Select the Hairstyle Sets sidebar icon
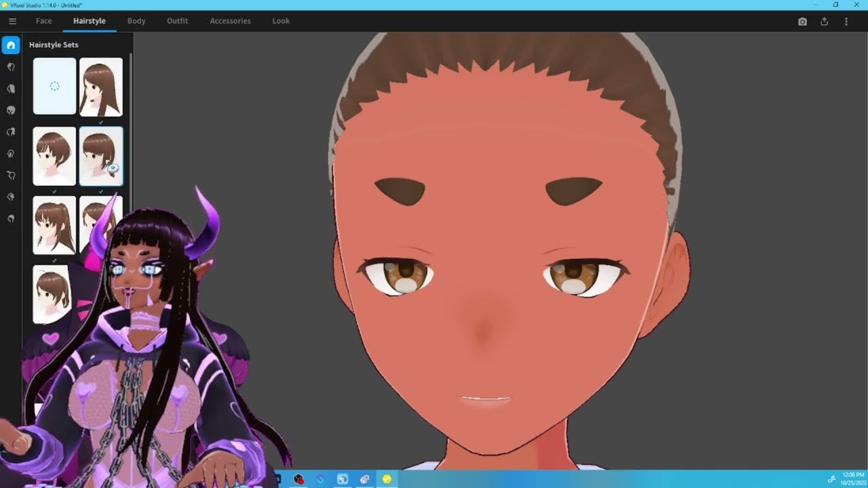The image size is (868, 488). 11,45
